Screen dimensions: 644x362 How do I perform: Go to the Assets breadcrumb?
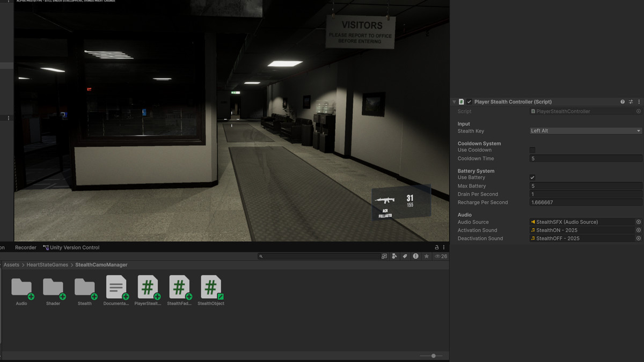coord(11,265)
